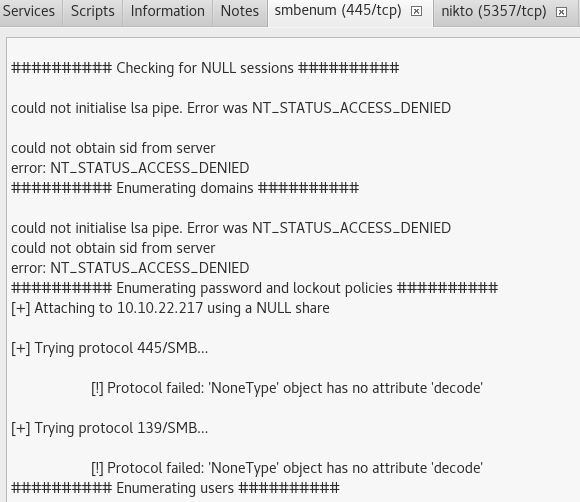
Task: Click lsa pipe error in NULL sessions section
Action: (231, 108)
